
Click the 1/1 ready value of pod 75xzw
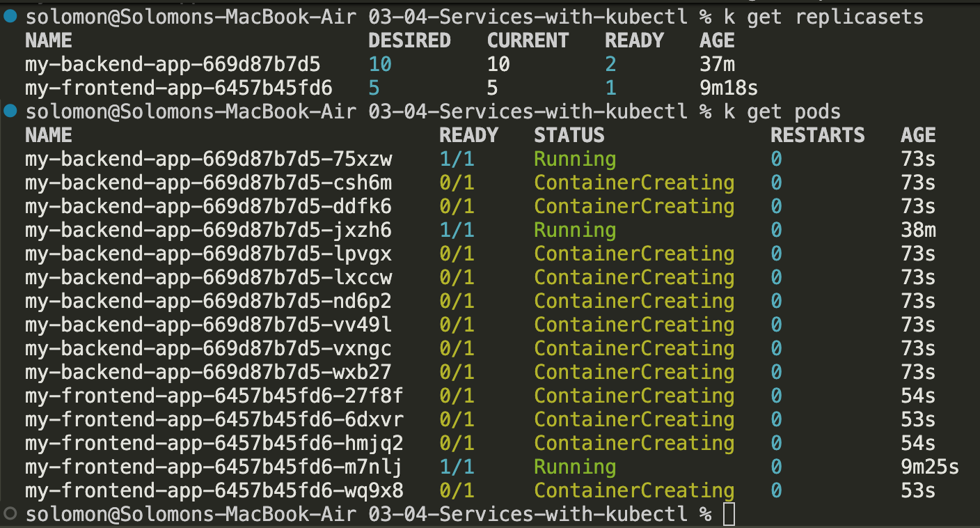(457, 159)
